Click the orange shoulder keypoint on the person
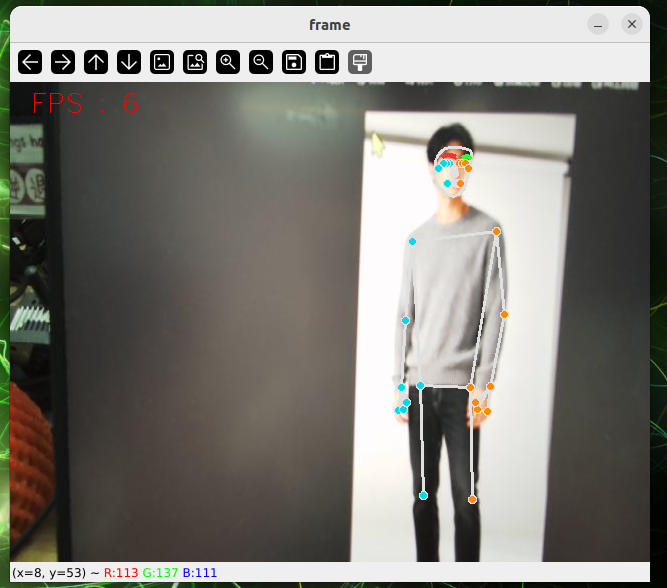Image resolution: width=667 pixels, height=588 pixels. pyautogui.click(x=496, y=231)
